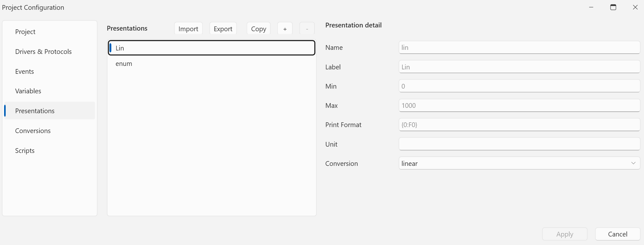The height and width of the screenshot is (245, 644).
Task: Go to Drivers & Protocols section
Action: pyautogui.click(x=49, y=52)
